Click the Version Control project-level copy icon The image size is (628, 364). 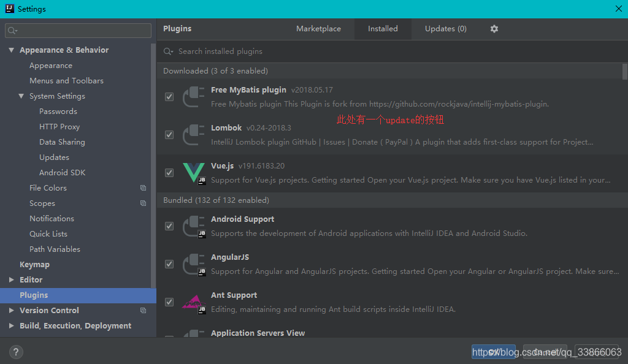click(x=143, y=311)
